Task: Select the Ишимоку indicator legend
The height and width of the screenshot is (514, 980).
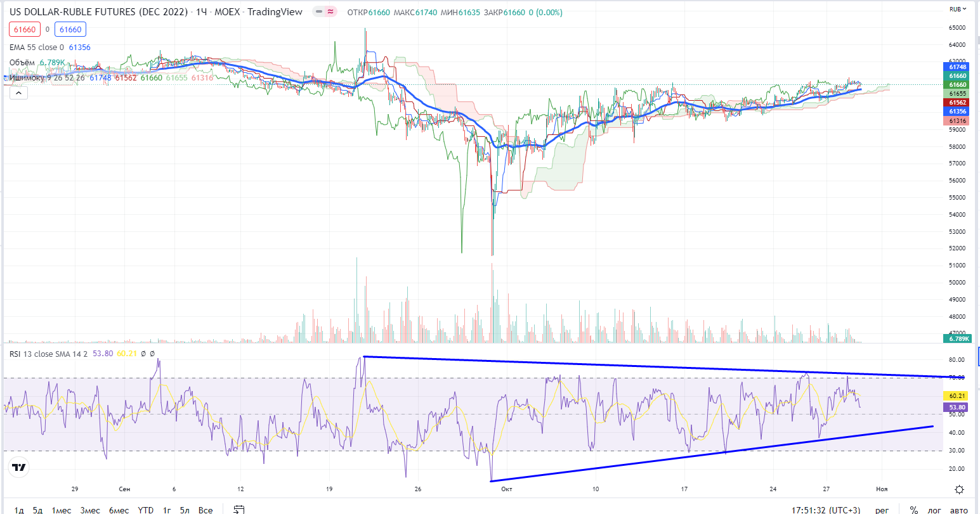Action: pyautogui.click(x=27, y=77)
